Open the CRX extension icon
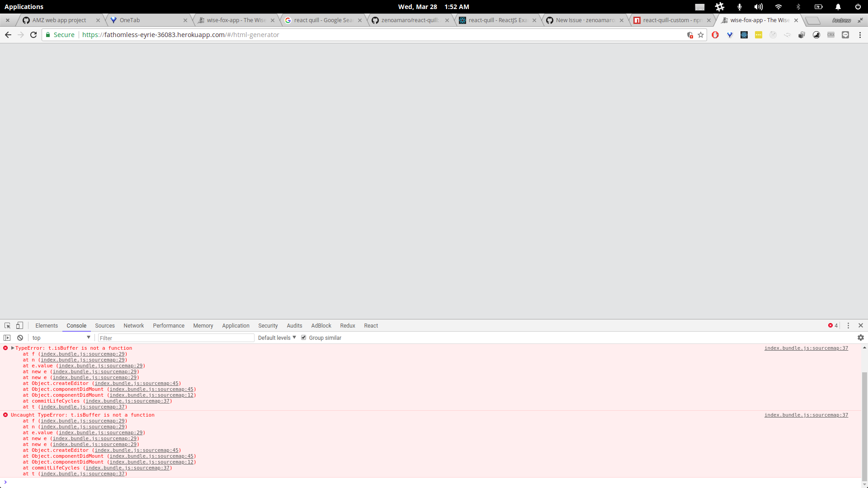 (831, 35)
